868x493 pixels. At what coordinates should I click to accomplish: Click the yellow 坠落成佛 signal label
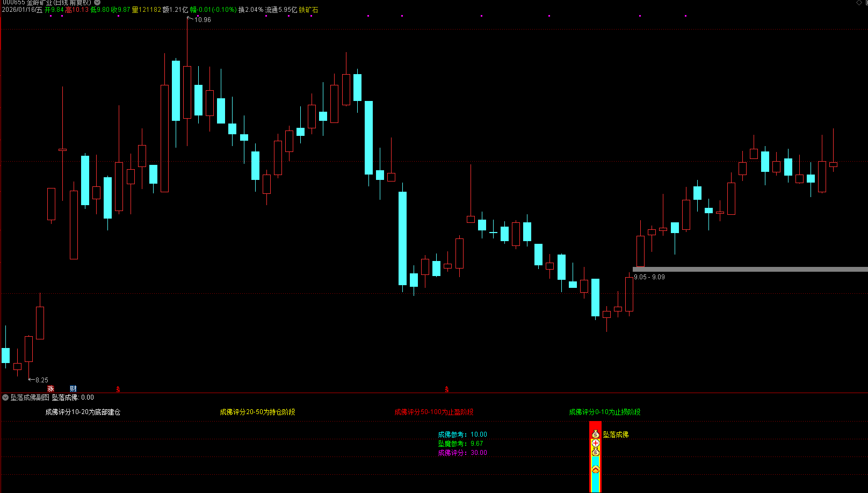616,434
